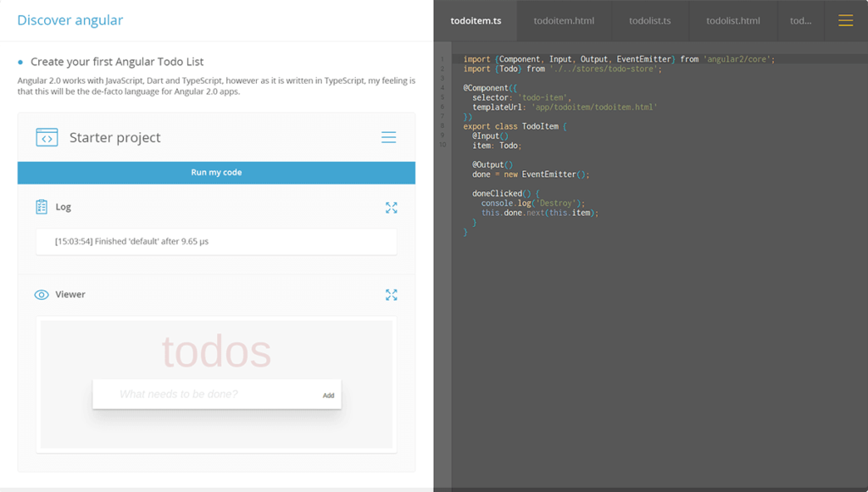Click the Viewer eye icon
This screenshot has width=868, height=492.
tap(42, 295)
